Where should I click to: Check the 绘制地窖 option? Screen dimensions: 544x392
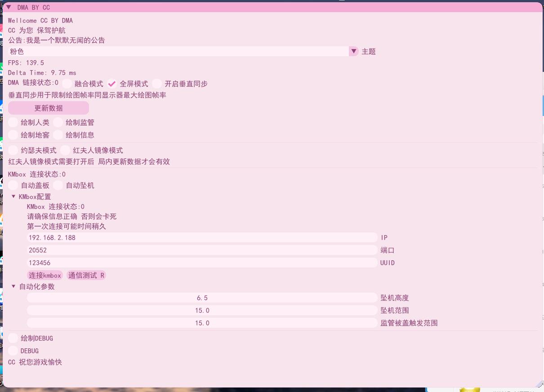point(13,135)
